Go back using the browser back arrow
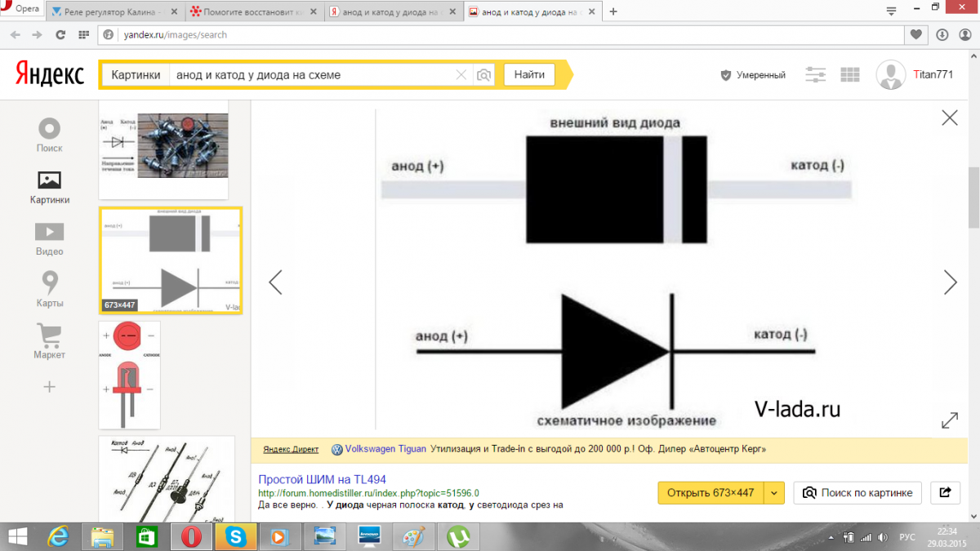The width and height of the screenshot is (980, 551). point(15,35)
